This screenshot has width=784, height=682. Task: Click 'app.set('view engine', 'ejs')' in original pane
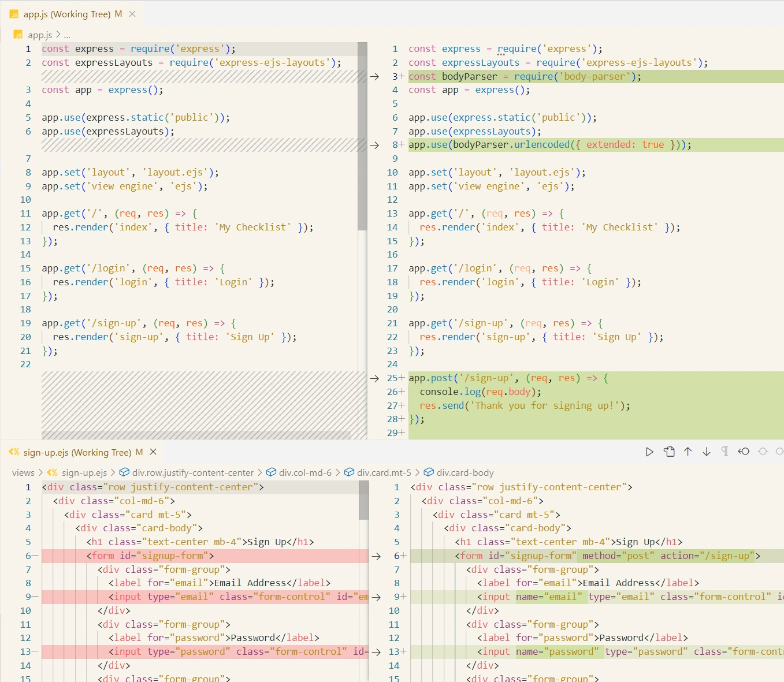125,187
